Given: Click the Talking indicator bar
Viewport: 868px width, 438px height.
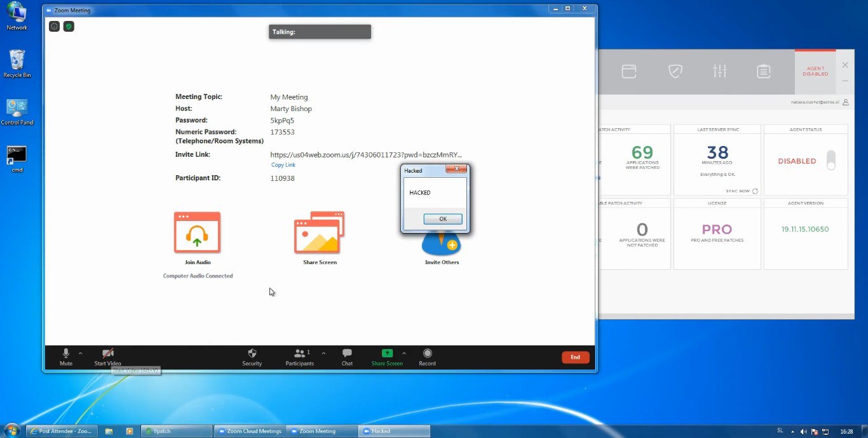Looking at the screenshot, I should (x=320, y=32).
